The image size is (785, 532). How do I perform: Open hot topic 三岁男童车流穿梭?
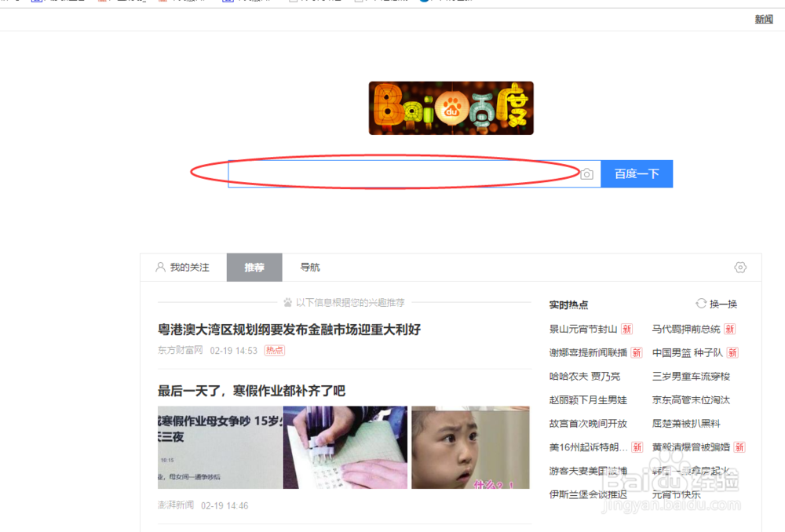691,376
